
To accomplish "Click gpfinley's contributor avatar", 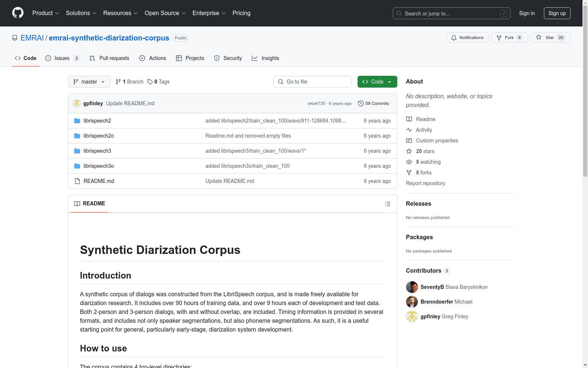I will 412,316.
